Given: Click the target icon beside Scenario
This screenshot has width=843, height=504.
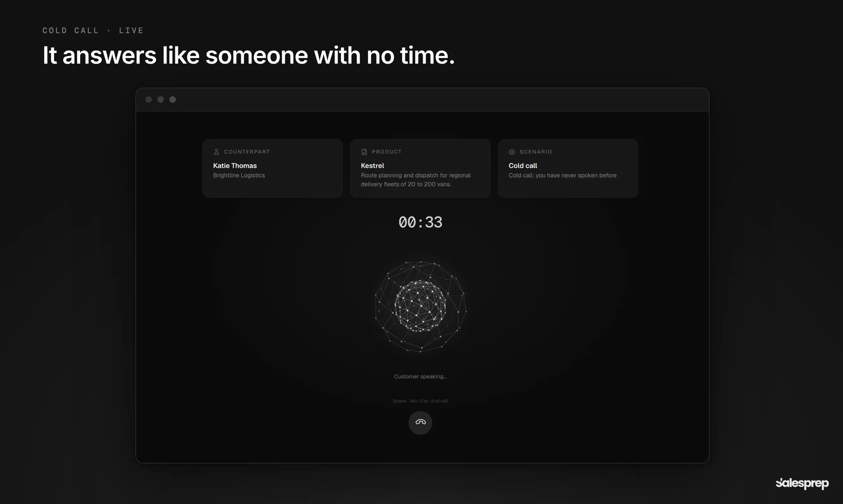Looking at the screenshot, I should click(511, 152).
